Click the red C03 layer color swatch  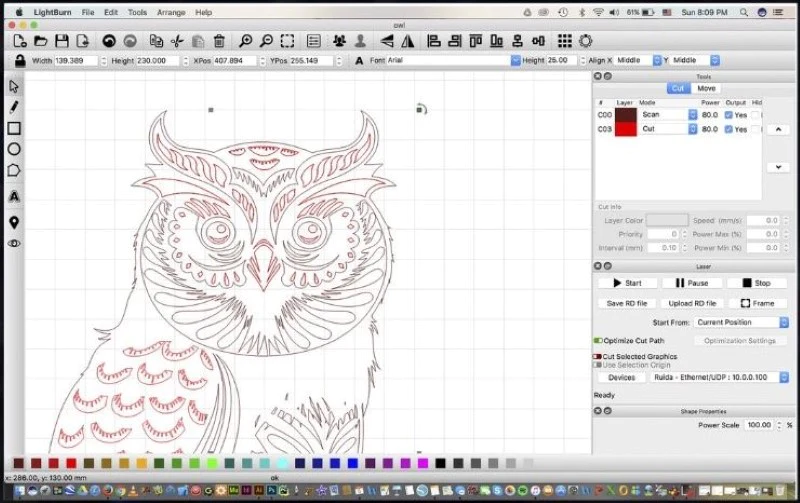tap(625, 129)
